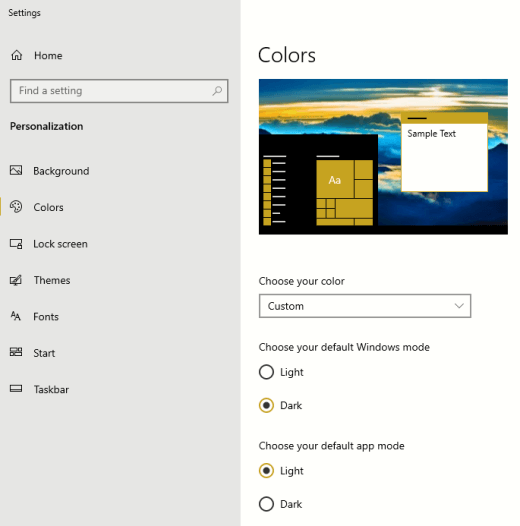
Task: Click the Start tiles icon
Action: click(16, 352)
